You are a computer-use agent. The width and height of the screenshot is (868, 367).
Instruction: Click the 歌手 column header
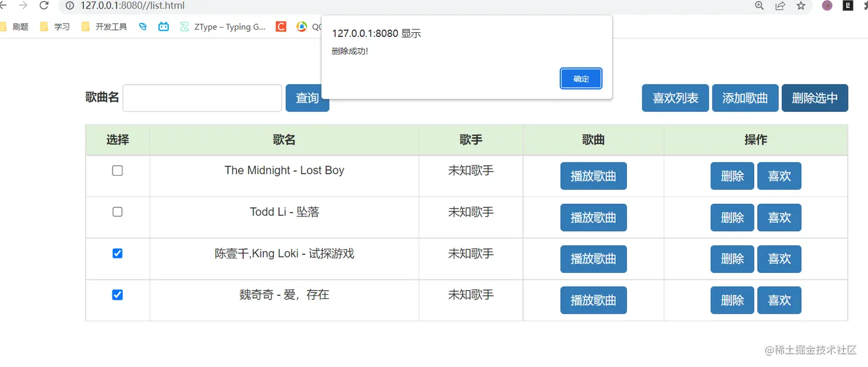[471, 140]
